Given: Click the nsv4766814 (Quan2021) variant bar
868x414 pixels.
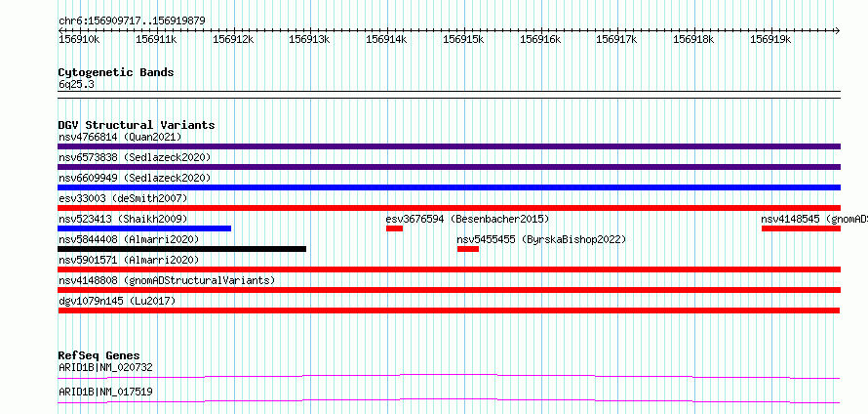Looking at the screenshot, I should click(449, 146).
